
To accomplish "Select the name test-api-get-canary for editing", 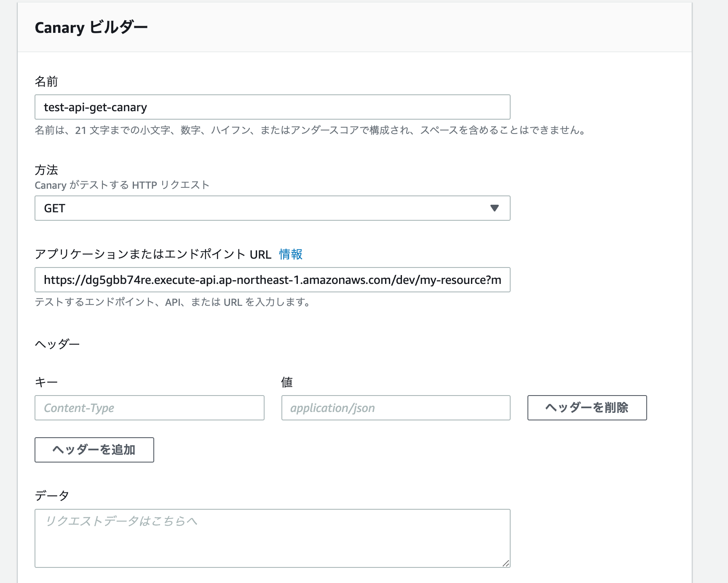I will click(95, 107).
